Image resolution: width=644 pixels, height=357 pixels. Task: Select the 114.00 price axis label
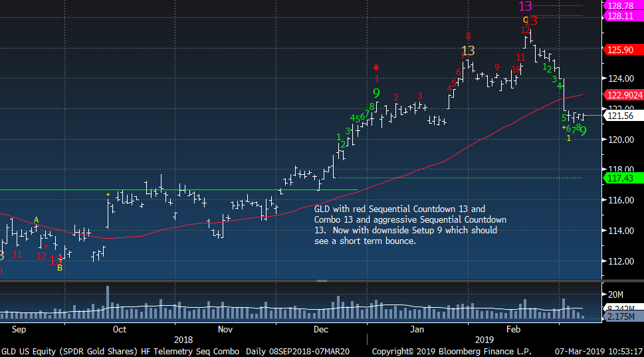[621, 231]
